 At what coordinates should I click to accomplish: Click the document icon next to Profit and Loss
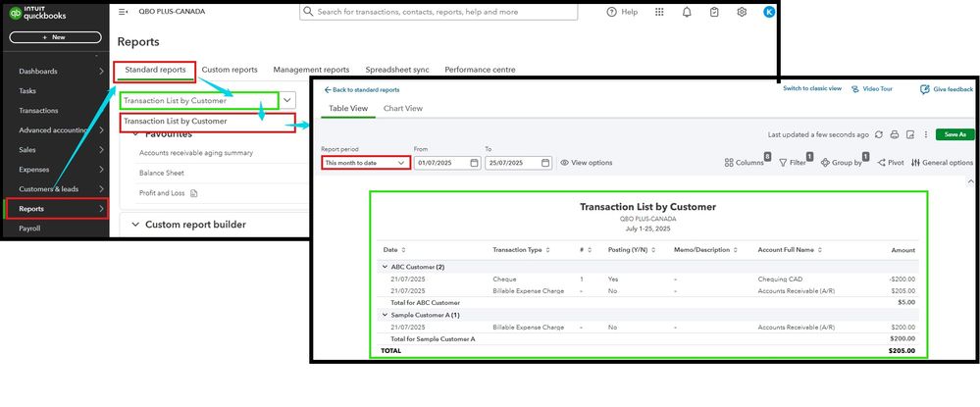(194, 193)
